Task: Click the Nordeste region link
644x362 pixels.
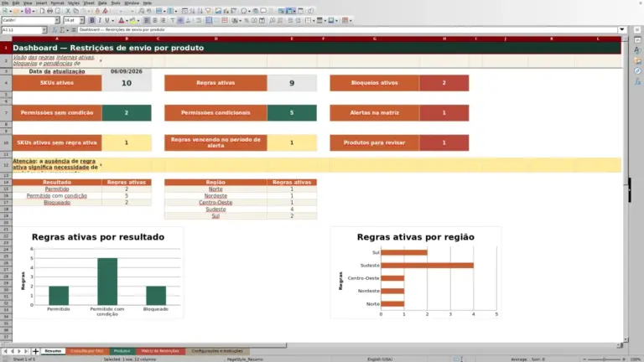Action: coord(216,196)
